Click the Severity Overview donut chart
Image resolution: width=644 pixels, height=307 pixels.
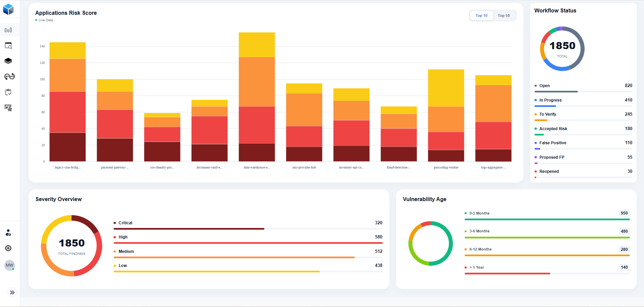point(72,246)
